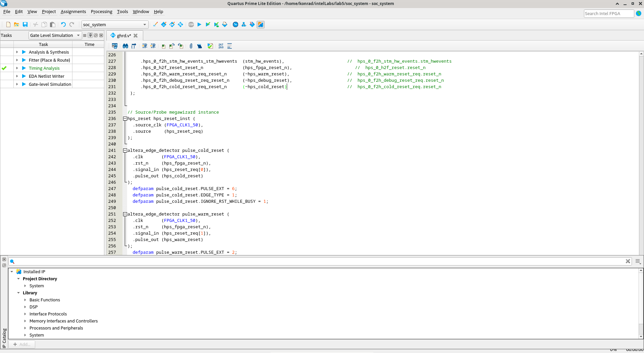
Task: Open Find with binoculars icon
Action: pyautogui.click(x=125, y=46)
